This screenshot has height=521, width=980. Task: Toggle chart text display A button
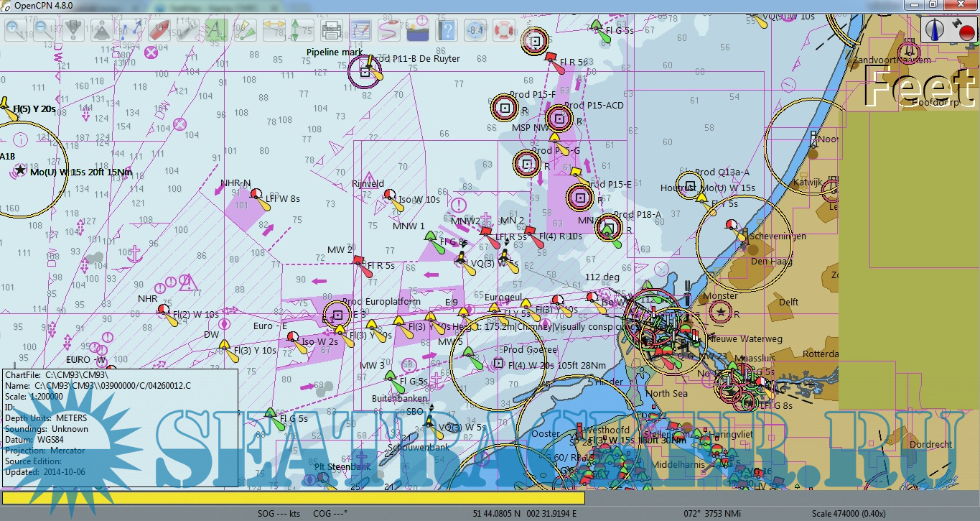click(215, 31)
